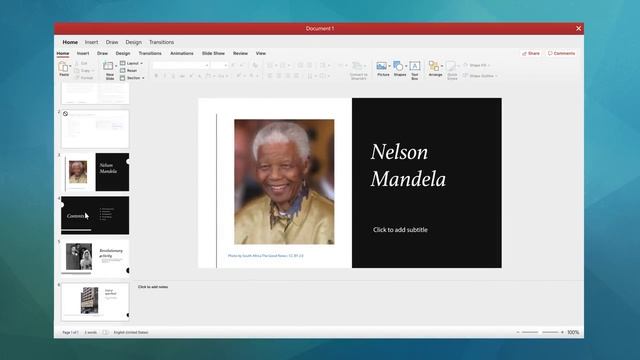This screenshot has width=640, height=360.
Task: Select the Home ribbon tab
Action: [x=63, y=53]
